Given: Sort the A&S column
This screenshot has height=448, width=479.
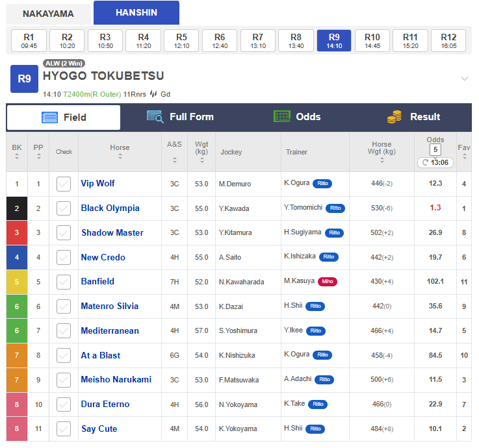Looking at the screenshot, I should (x=175, y=160).
